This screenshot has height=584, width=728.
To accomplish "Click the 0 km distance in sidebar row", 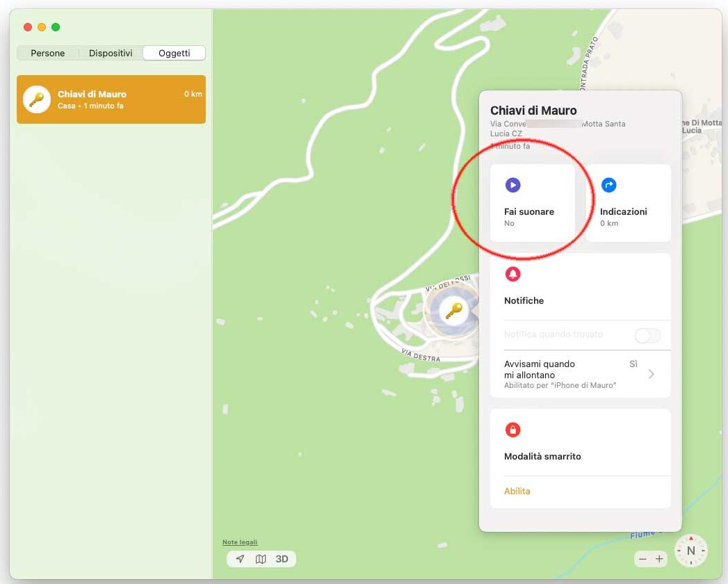I will coord(193,94).
